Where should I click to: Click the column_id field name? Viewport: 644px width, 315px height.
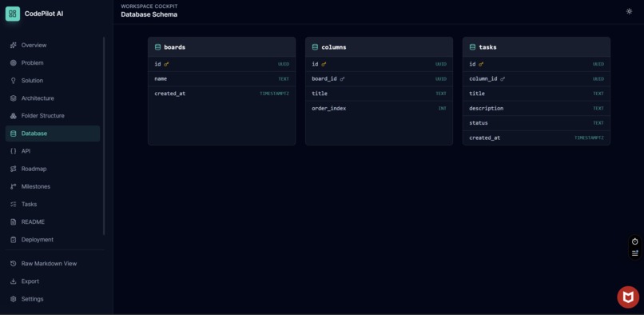[x=483, y=78]
